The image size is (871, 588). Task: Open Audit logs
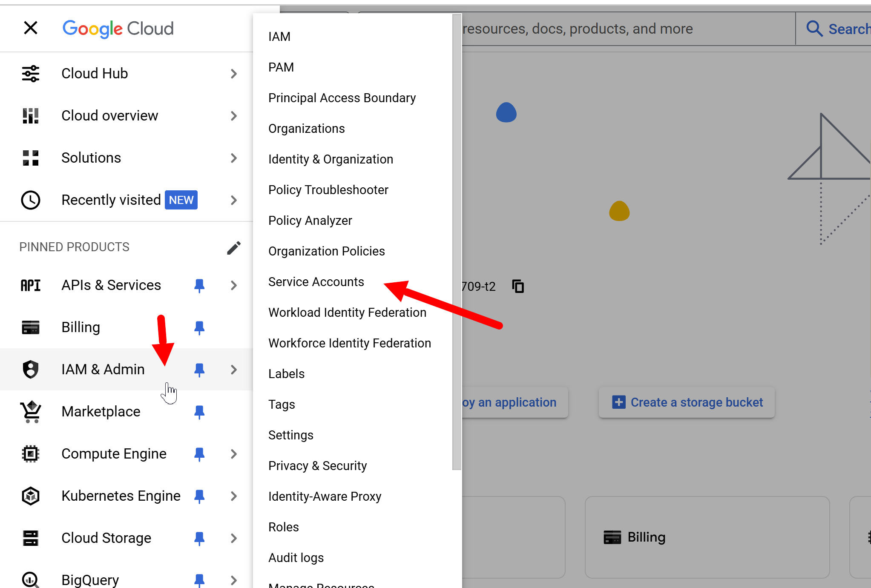296,558
